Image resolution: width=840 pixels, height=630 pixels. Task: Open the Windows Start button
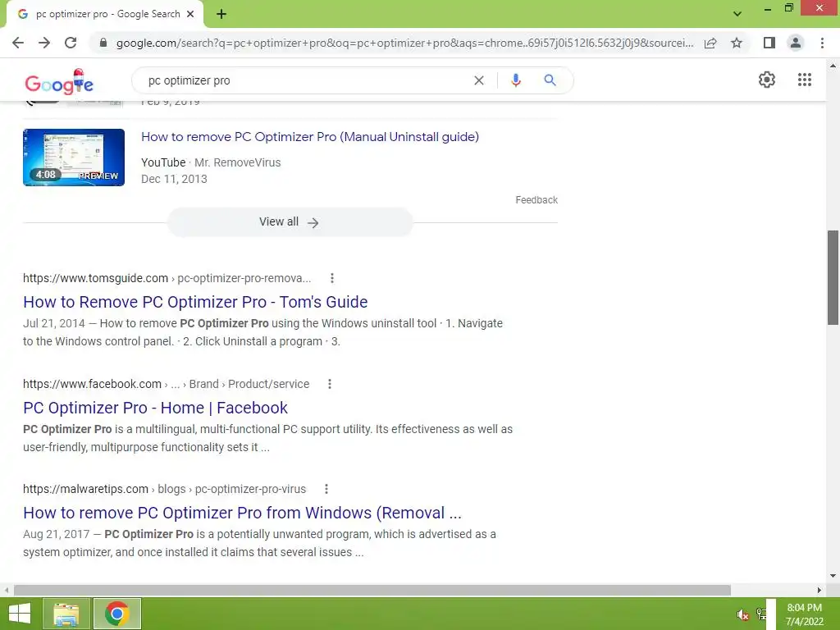click(x=20, y=614)
